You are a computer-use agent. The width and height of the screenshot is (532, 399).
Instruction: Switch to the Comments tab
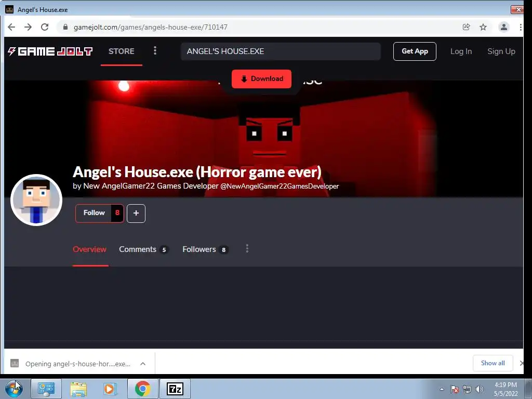[143, 249]
